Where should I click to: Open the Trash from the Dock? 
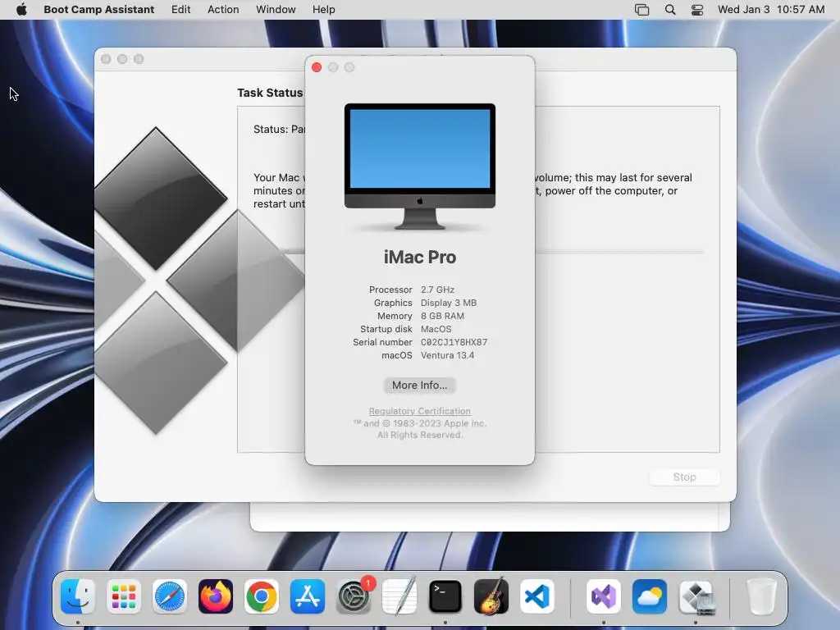(x=761, y=596)
